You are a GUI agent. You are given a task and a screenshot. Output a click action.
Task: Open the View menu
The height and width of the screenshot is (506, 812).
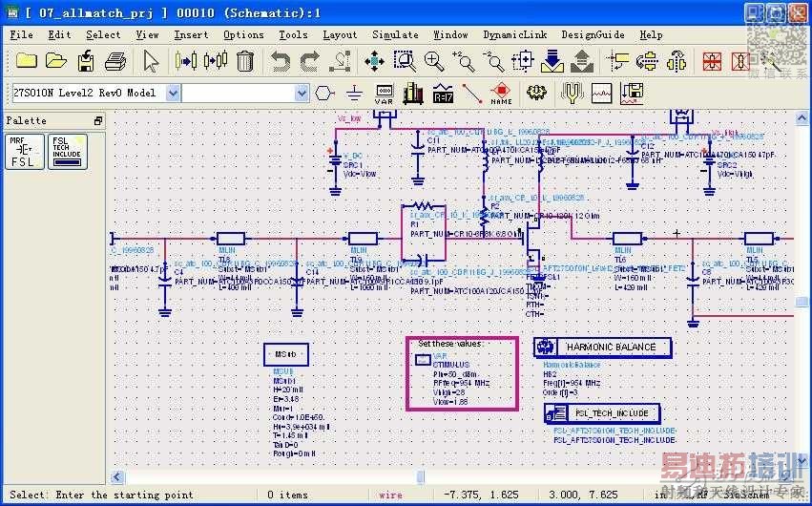coord(147,34)
